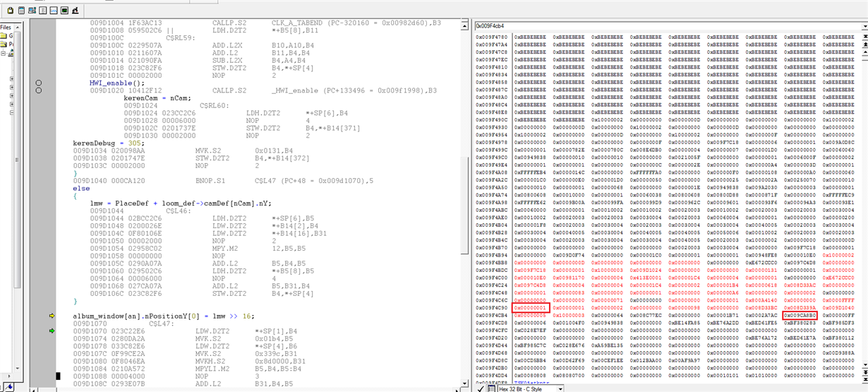
Task: Click the label C$L46: in disassembly
Action: (179, 210)
